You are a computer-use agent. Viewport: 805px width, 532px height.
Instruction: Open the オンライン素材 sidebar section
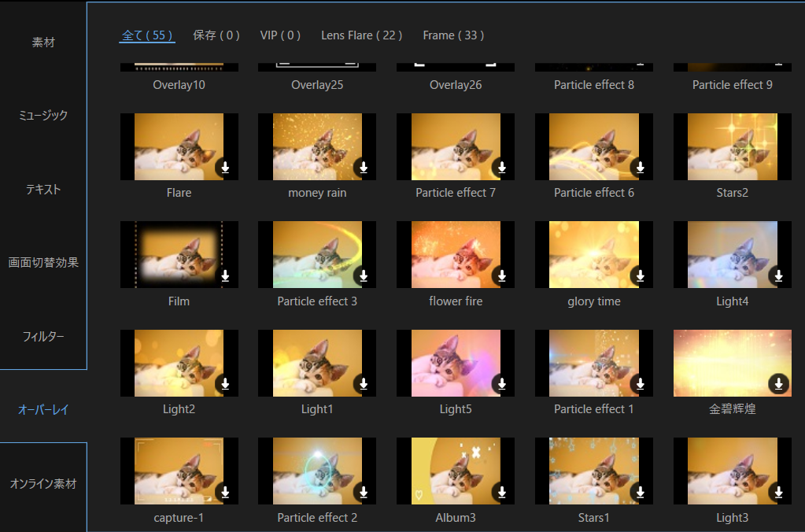pyautogui.click(x=43, y=484)
